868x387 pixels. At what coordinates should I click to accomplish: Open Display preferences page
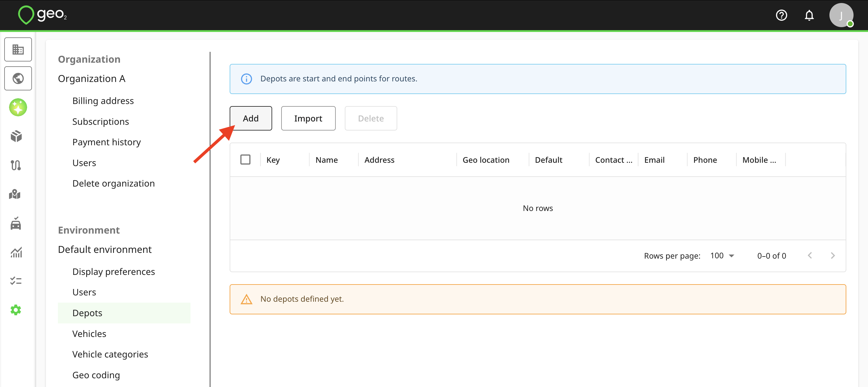[114, 272]
